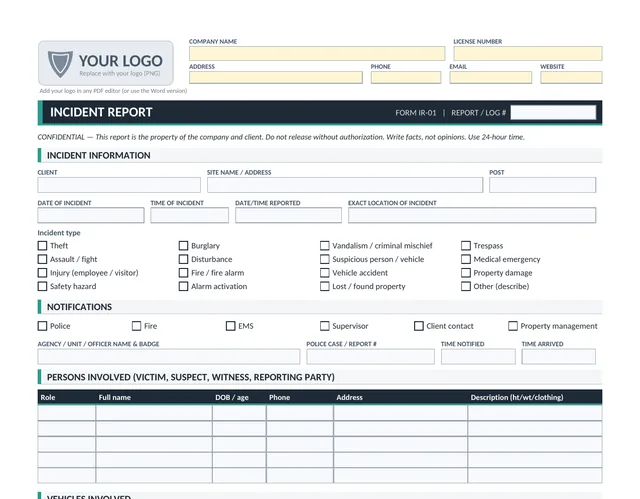The image size is (640, 499).
Task: Tick the Supervisor notification checkbox
Action: point(324,326)
